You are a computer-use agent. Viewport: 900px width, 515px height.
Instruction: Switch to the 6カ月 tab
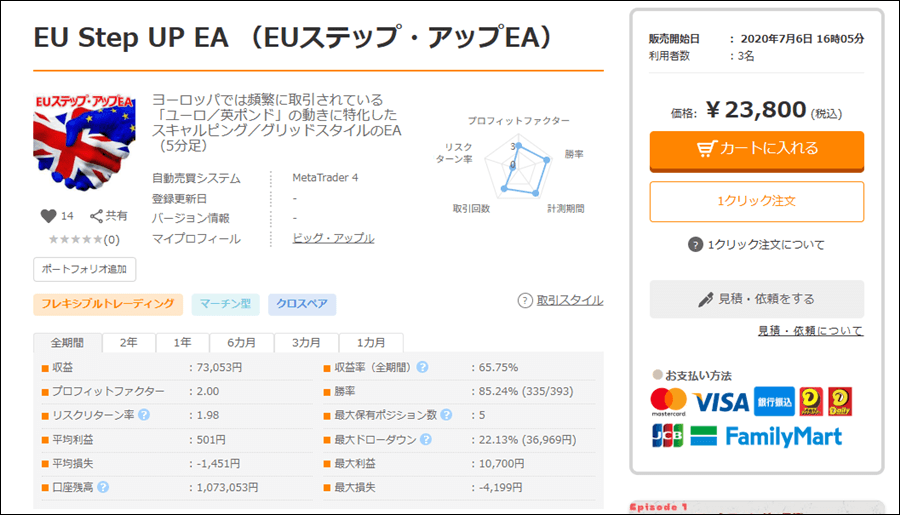coord(240,342)
